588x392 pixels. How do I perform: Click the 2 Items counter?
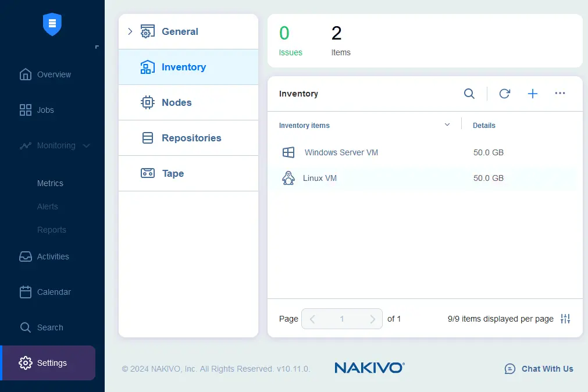pyautogui.click(x=340, y=41)
